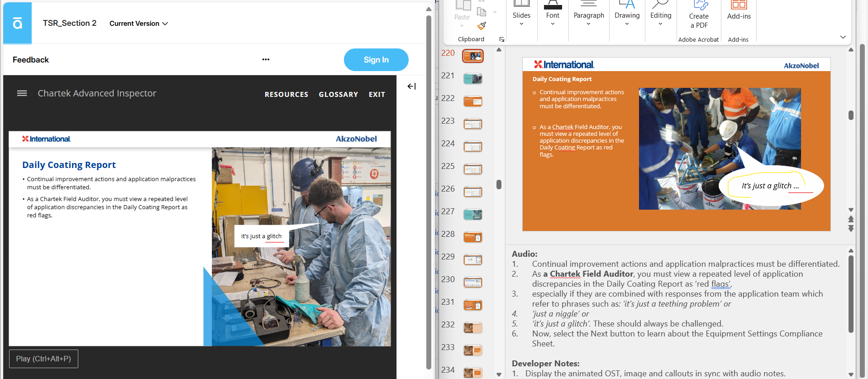Open RESOURCES in the course player

(x=286, y=94)
